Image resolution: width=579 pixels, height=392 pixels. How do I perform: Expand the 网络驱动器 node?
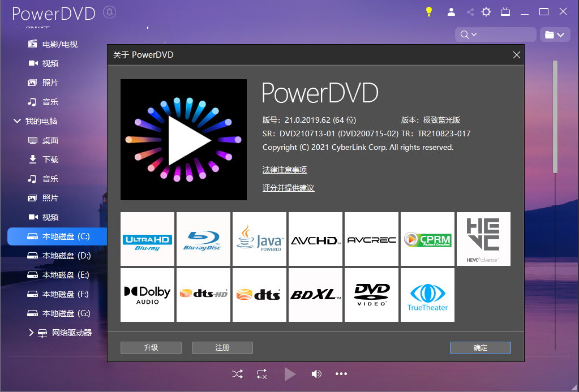click(x=31, y=333)
